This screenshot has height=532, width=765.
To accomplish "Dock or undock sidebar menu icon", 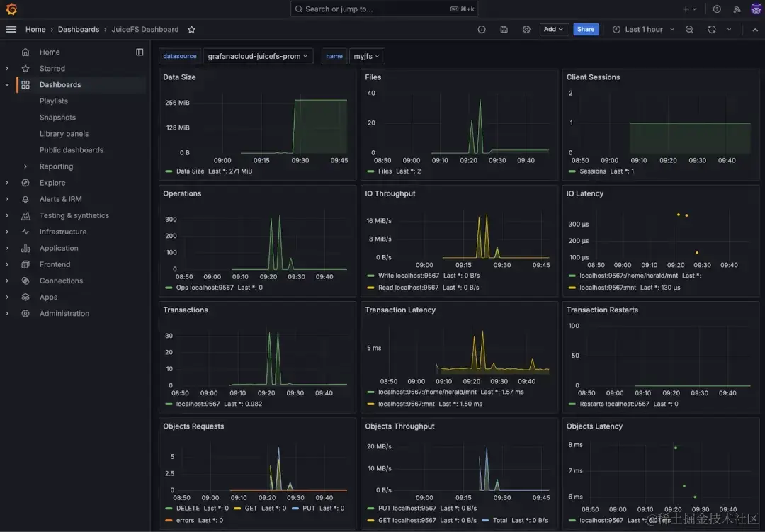I will pos(140,52).
